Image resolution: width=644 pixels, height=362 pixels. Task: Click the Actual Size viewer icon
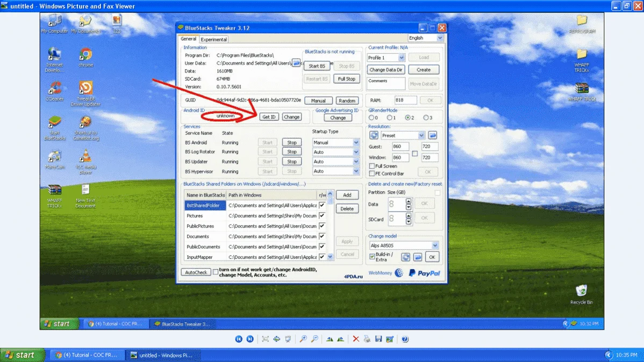[277, 339]
